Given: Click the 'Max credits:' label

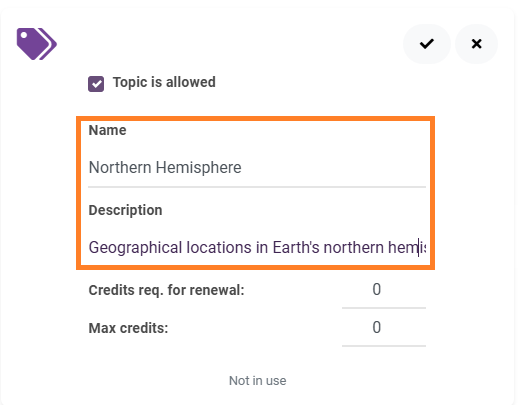Looking at the screenshot, I should click(x=128, y=328).
